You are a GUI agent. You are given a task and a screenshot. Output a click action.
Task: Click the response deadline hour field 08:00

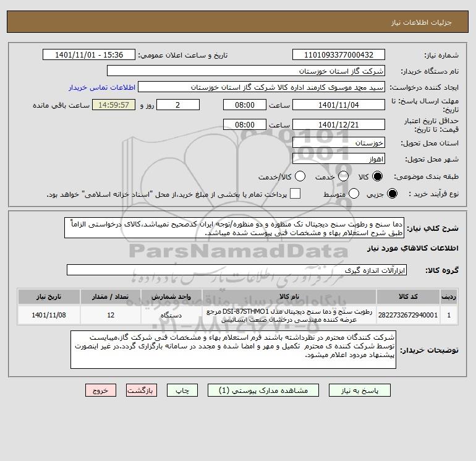pos(245,105)
